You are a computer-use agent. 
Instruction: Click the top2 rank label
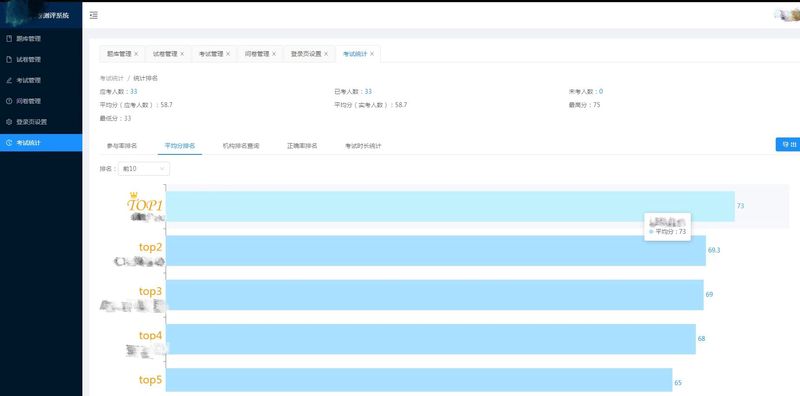click(x=151, y=247)
